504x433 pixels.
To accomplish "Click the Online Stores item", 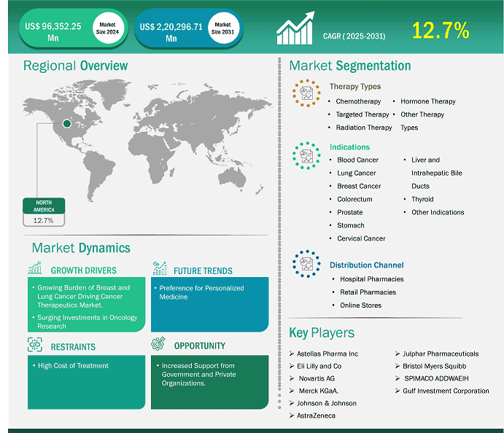I will click(361, 305).
